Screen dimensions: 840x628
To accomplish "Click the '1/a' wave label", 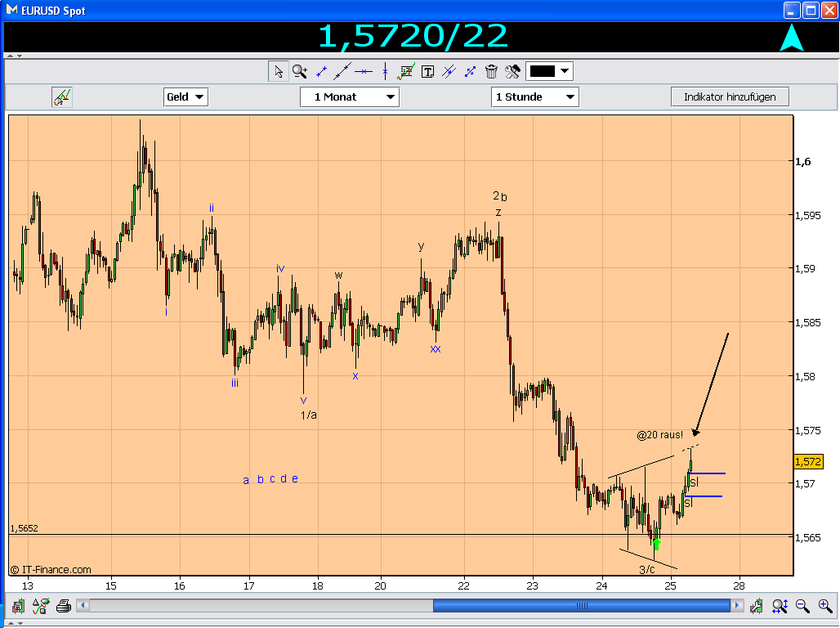I will [x=309, y=415].
